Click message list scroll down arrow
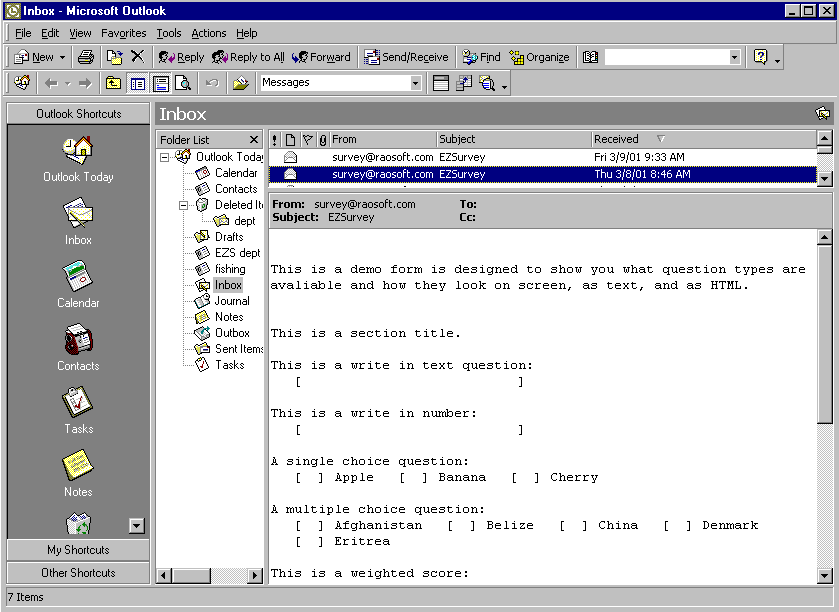 tap(825, 179)
